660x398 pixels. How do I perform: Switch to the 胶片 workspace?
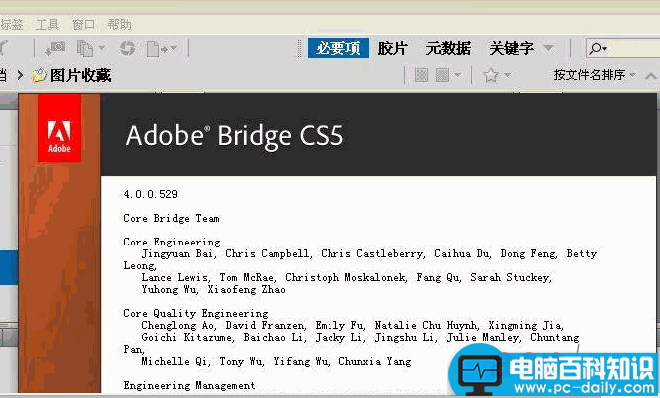tap(392, 48)
